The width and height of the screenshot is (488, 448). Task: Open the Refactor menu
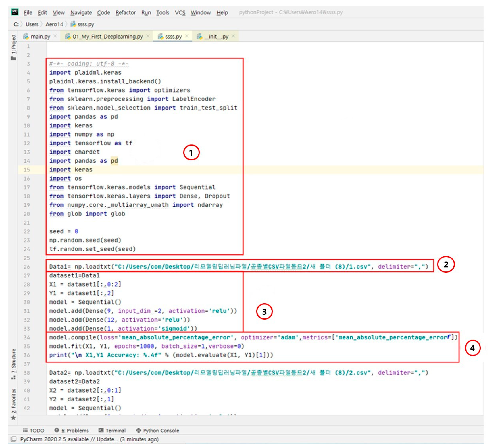(x=125, y=13)
